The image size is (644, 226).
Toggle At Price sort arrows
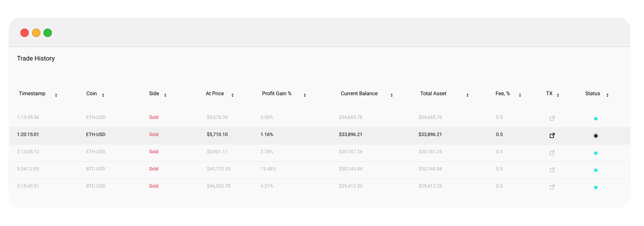[x=232, y=95]
